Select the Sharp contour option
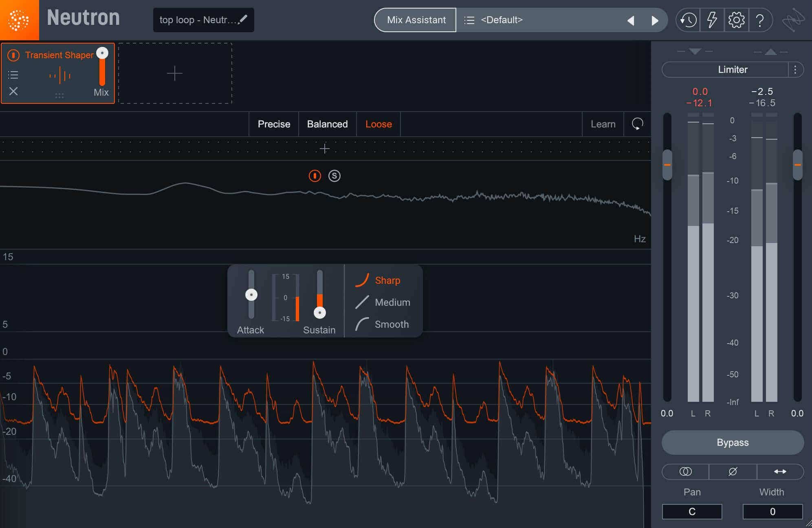The width and height of the screenshot is (812, 528). (378, 280)
